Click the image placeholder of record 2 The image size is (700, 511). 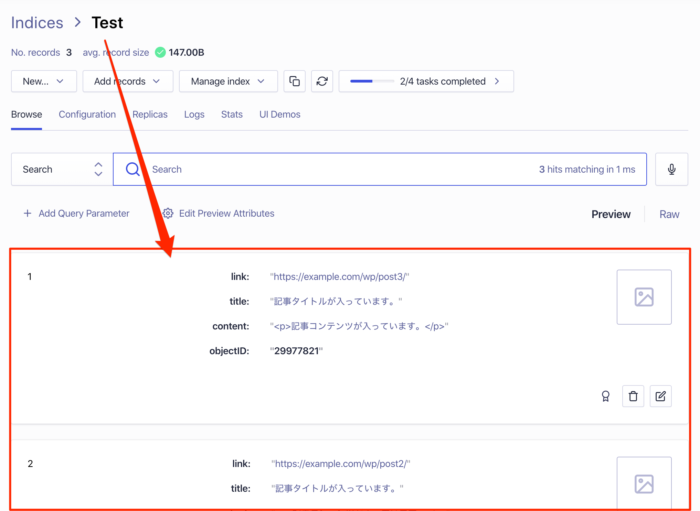644,484
